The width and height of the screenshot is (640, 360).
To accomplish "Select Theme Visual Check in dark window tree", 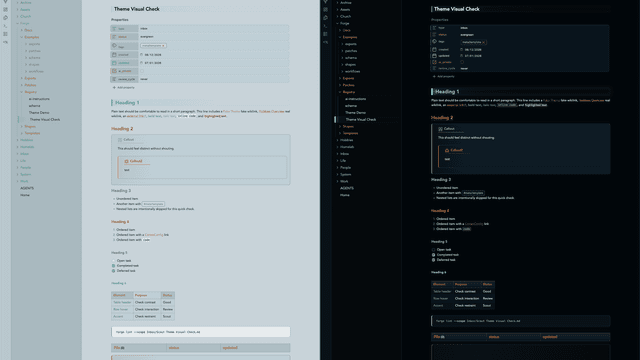I will (x=361, y=120).
